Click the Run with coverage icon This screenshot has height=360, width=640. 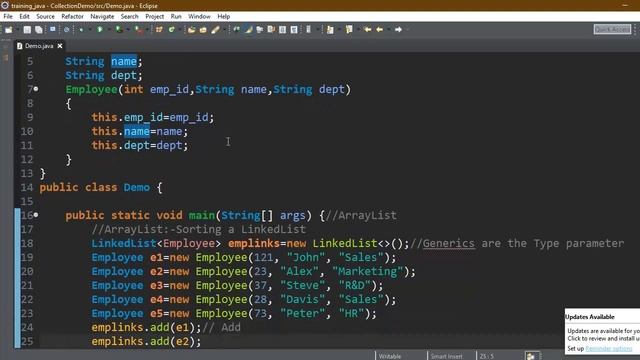119,29
